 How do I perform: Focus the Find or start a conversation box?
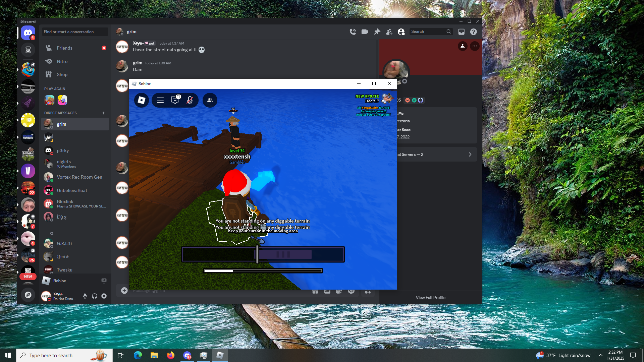click(75, 32)
